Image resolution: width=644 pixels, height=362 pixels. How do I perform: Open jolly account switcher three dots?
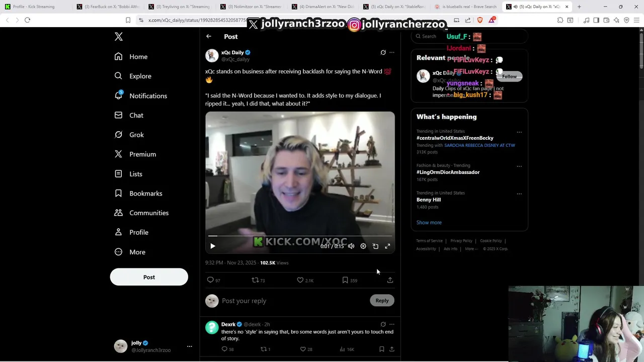click(189, 346)
